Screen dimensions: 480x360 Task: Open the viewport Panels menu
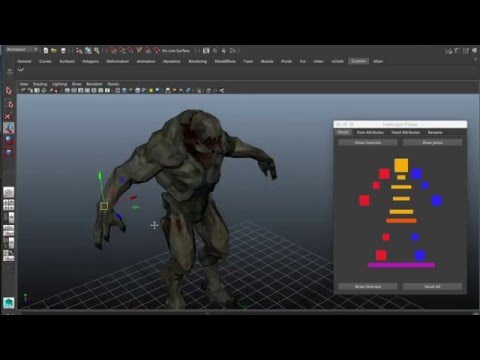click(113, 84)
